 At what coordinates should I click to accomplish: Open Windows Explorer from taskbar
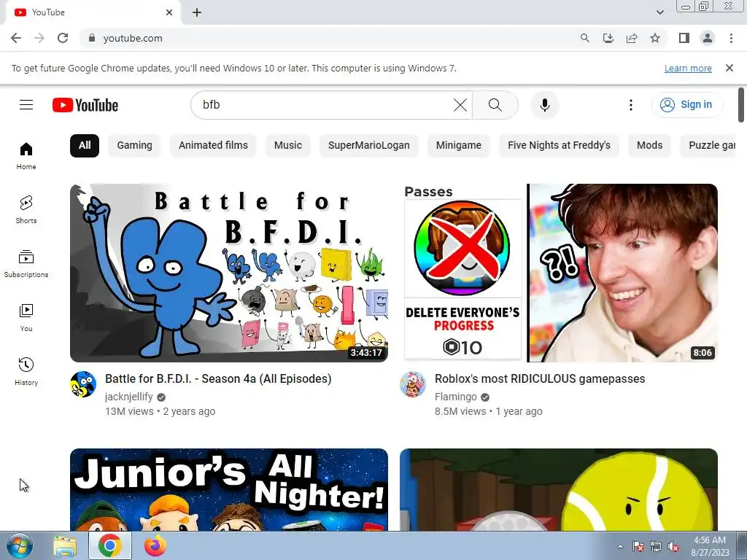click(65, 545)
